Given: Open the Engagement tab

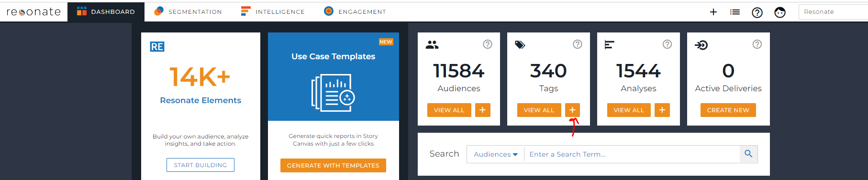Looking at the screenshot, I should (355, 11).
